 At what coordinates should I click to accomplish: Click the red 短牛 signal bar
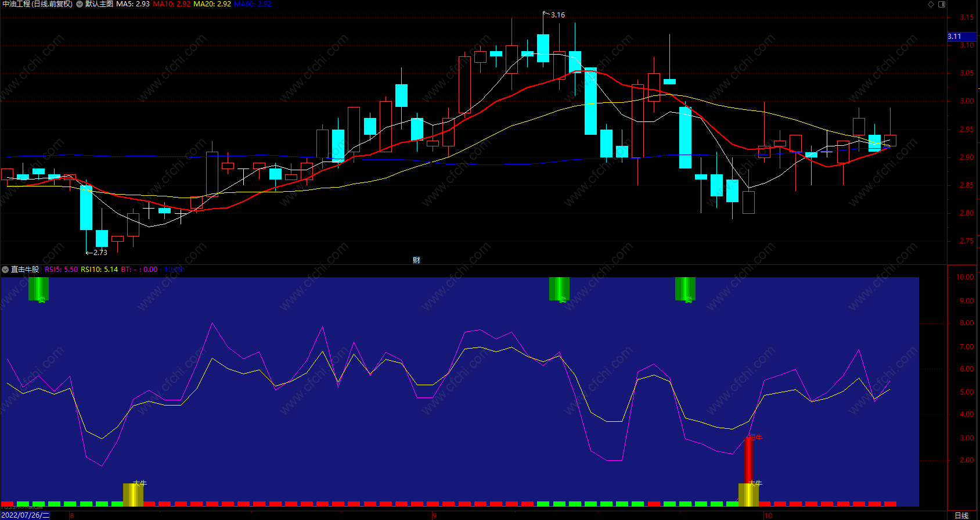749,460
